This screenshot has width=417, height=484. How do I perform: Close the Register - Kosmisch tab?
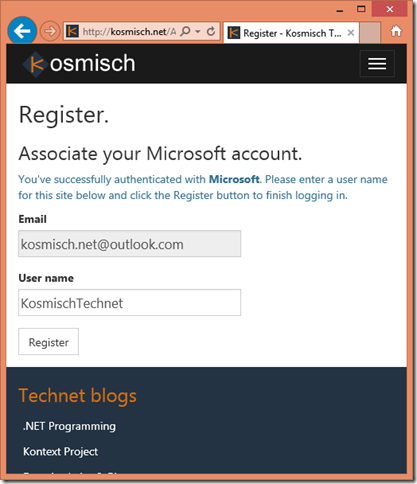pyautogui.click(x=351, y=33)
